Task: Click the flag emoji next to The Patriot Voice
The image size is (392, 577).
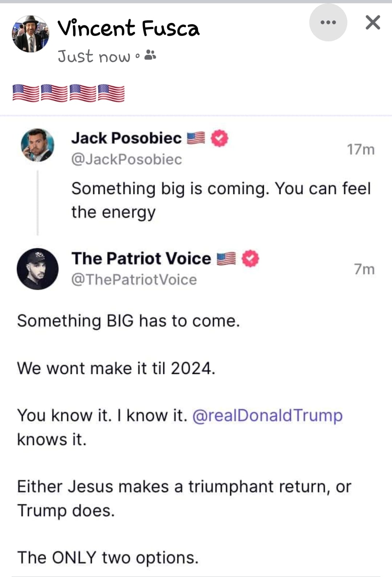Action: [x=226, y=259]
